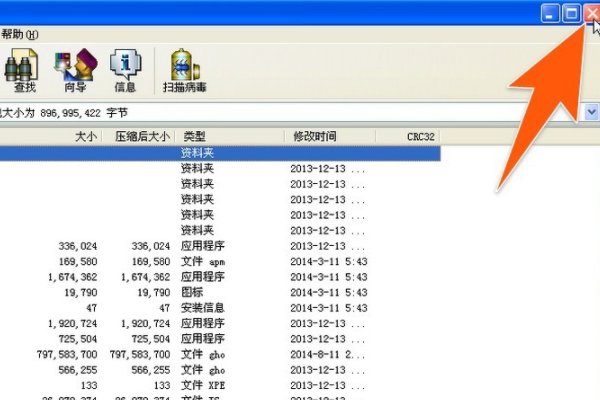Close the archive window

(x=592, y=14)
